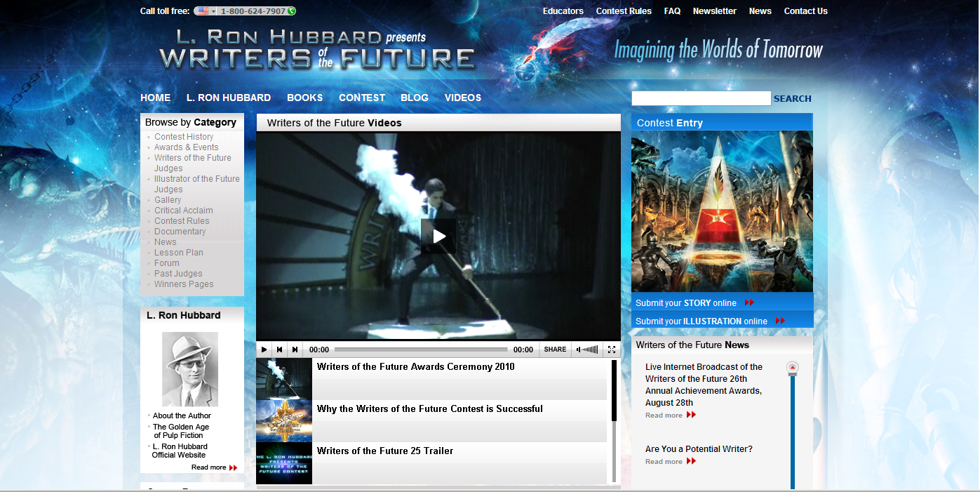Click red arrows beside Hubbard box Read more

click(233, 467)
